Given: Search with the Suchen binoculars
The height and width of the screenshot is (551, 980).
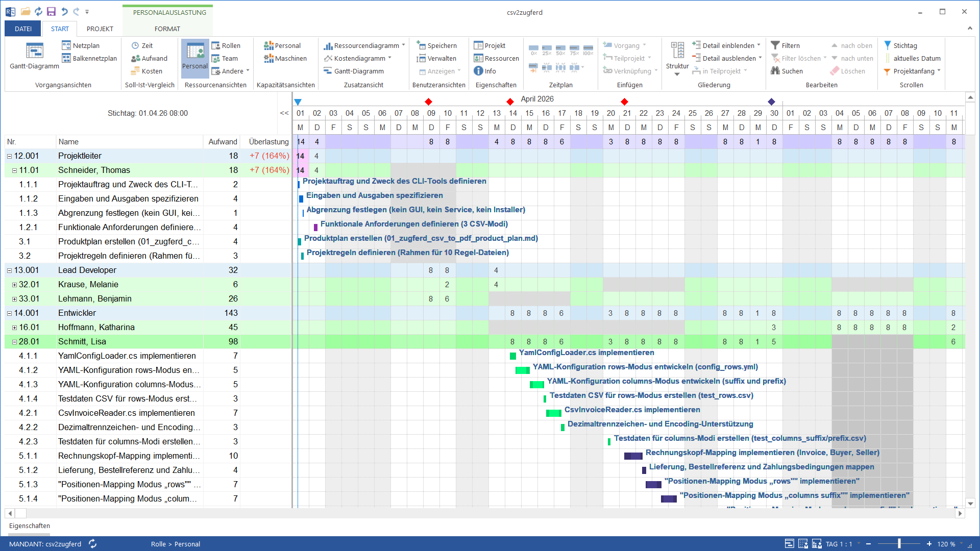Looking at the screenshot, I should (787, 71).
